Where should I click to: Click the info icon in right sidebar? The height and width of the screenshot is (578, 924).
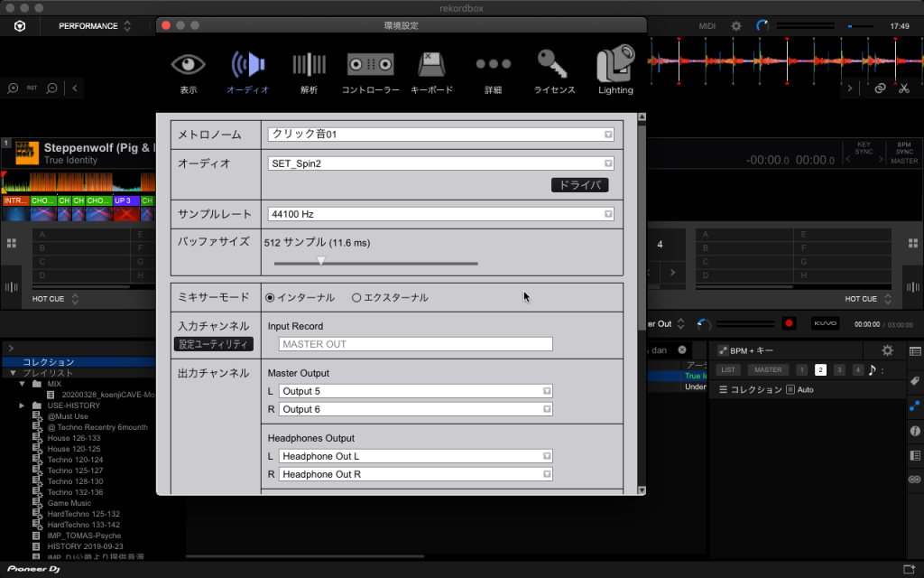tap(915, 431)
